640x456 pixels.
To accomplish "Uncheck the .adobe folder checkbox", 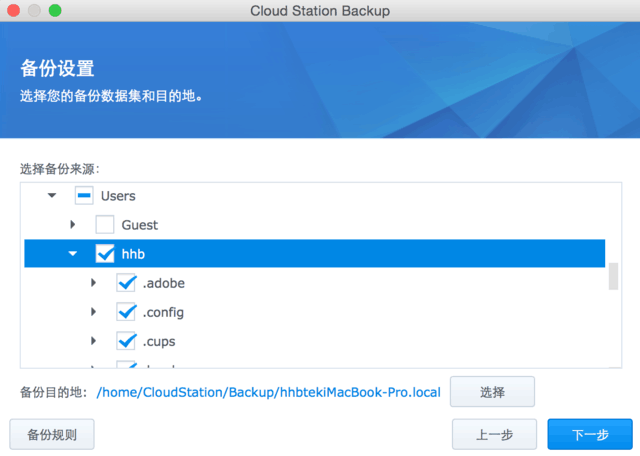I will point(126,283).
